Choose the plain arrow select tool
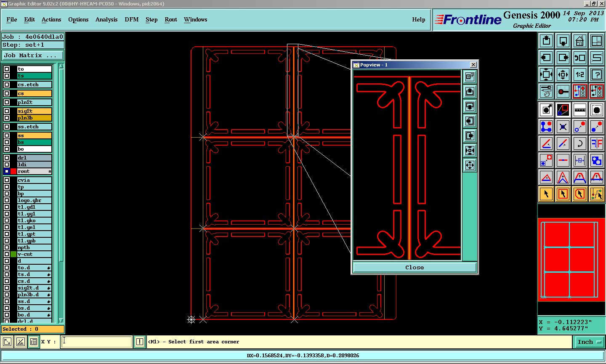 click(546, 194)
